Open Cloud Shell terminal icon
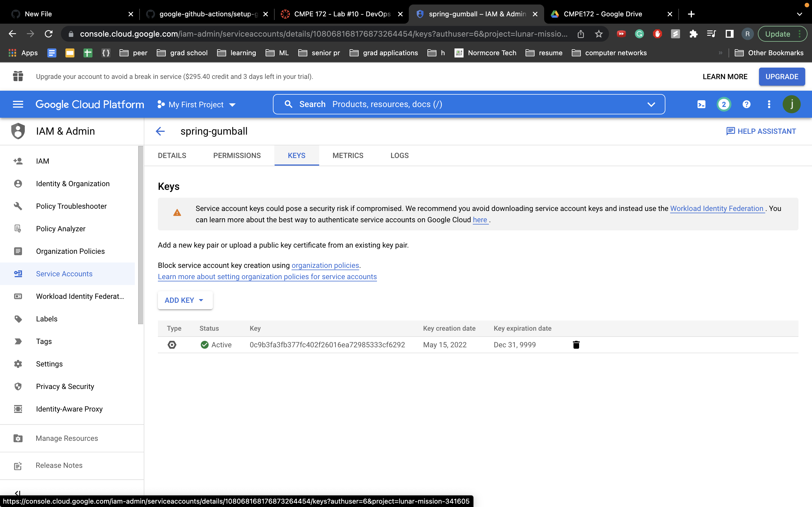812x507 pixels. click(701, 104)
